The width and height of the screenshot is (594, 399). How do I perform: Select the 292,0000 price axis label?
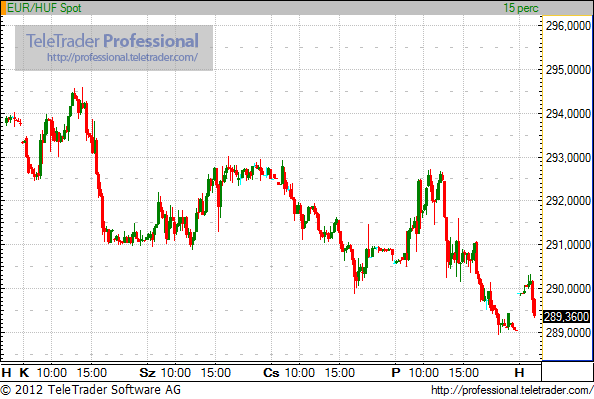point(568,201)
